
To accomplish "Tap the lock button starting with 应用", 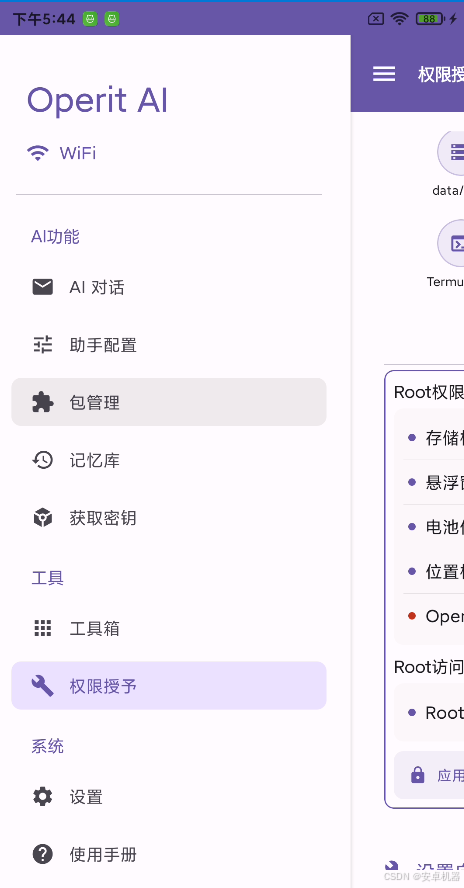I will pyautogui.click(x=429, y=775).
